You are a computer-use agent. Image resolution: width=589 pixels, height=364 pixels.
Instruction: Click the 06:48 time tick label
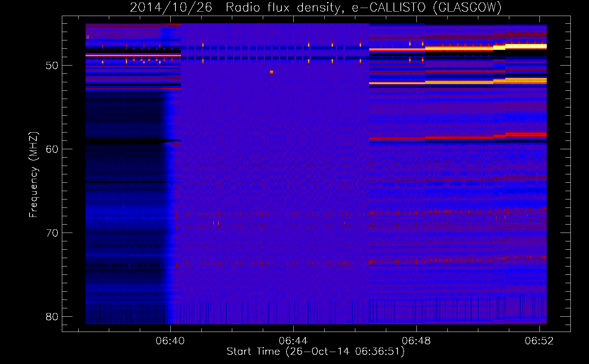[416, 341]
